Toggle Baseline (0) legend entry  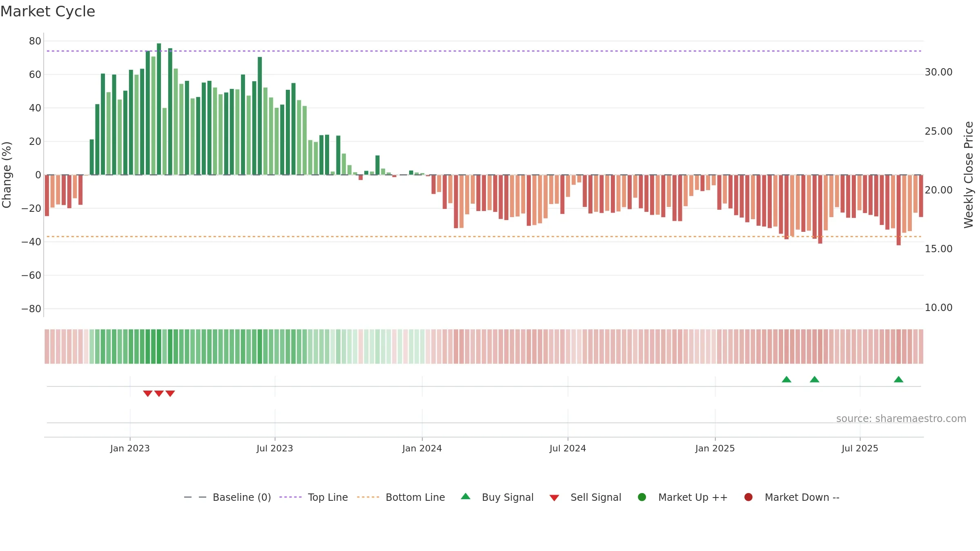[x=227, y=497]
